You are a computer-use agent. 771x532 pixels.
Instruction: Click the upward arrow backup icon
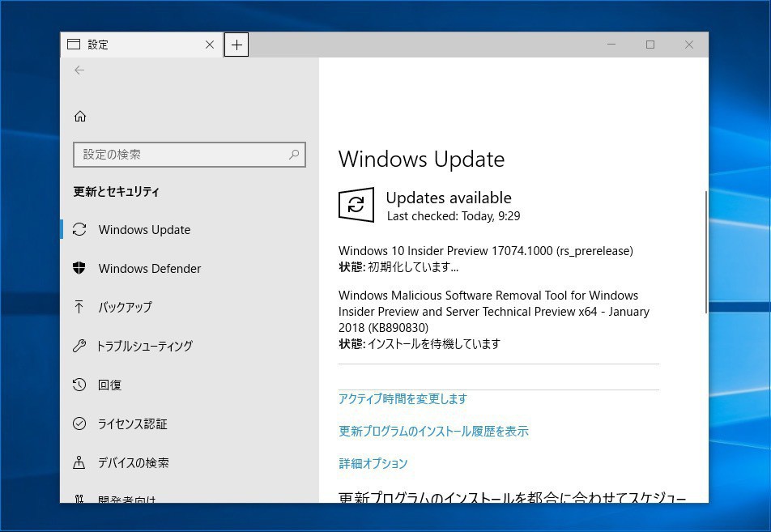[79, 307]
